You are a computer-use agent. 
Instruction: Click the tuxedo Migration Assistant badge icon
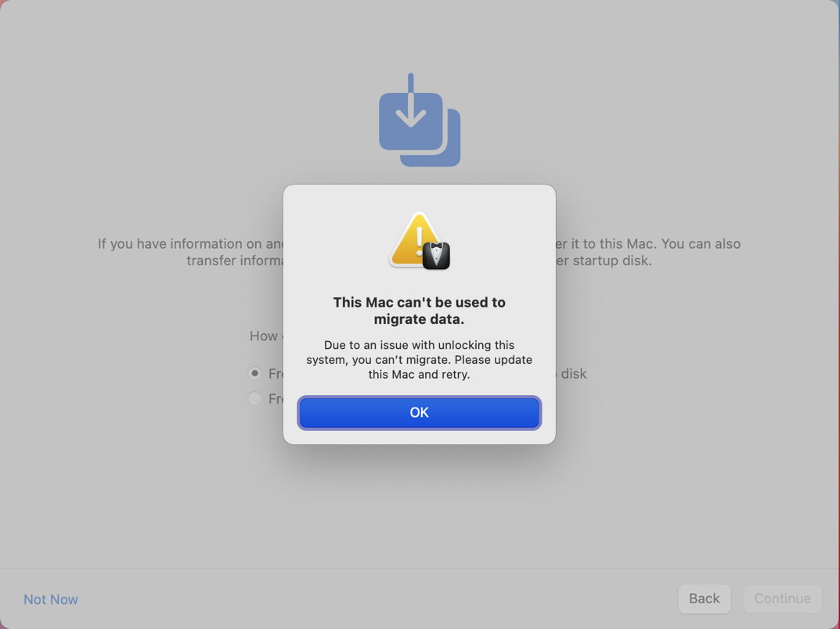[436, 255]
